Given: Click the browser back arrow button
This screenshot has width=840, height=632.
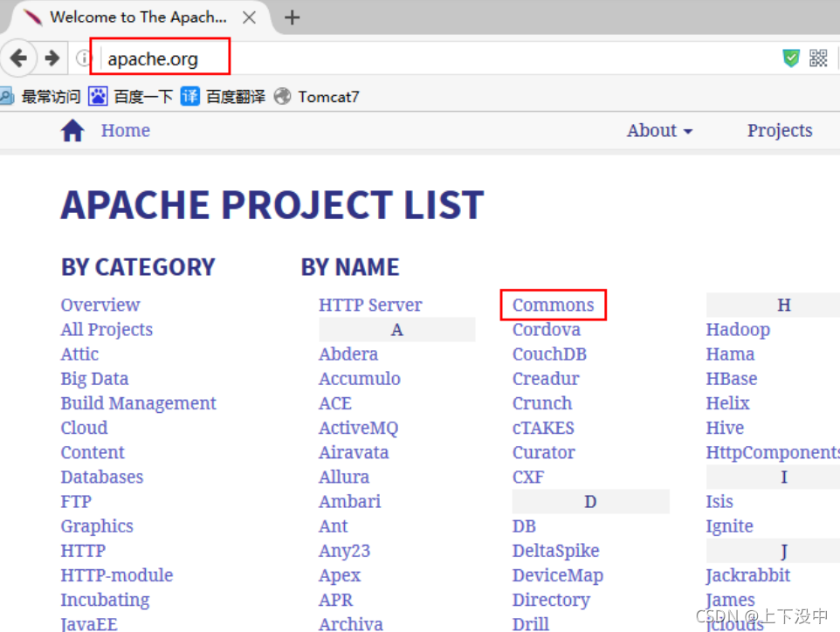Looking at the screenshot, I should click(18, 58).
